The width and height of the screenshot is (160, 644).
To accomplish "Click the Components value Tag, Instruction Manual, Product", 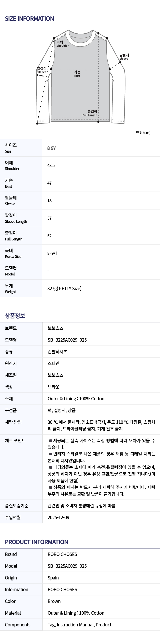I will click(80, 625).
